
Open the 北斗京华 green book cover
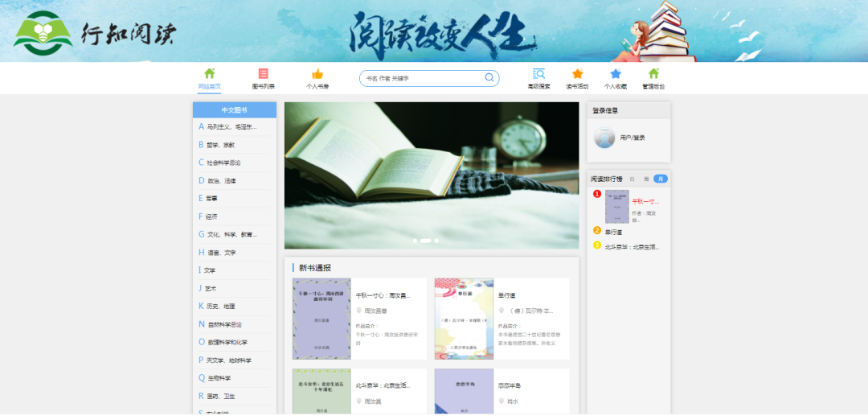pos(321,392)
